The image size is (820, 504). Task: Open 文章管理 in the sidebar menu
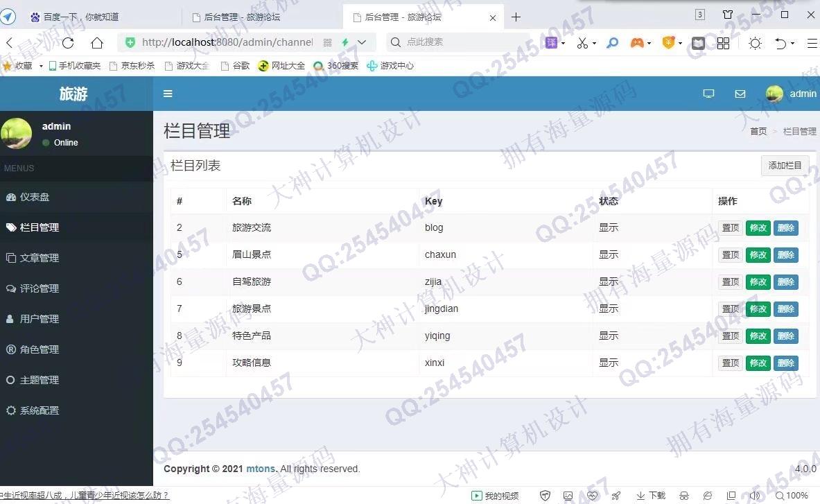point(39,258)
